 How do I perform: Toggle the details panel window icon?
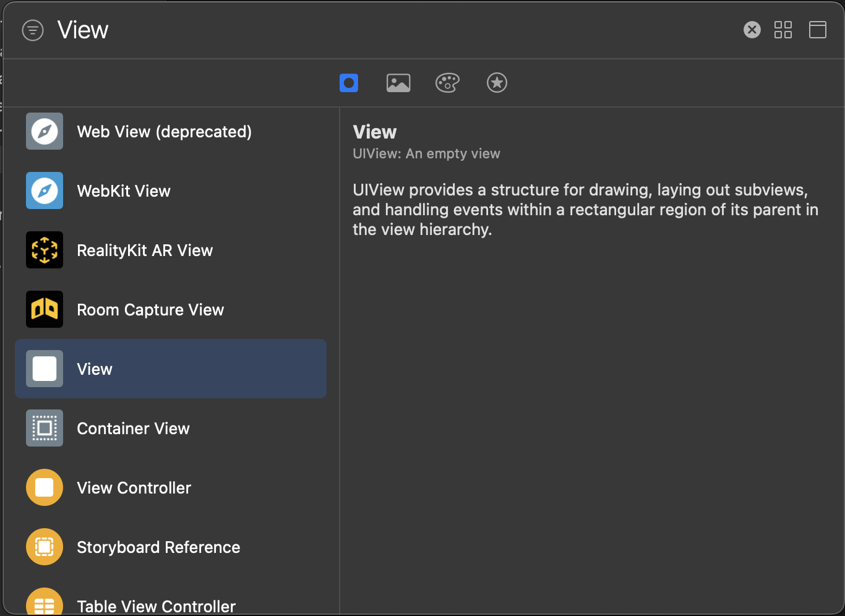click(818, 30)
